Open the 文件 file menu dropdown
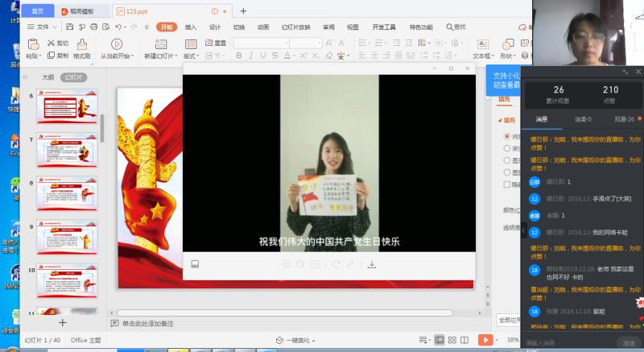The width and height of the screenshot is (644, 352). [42, 27]
